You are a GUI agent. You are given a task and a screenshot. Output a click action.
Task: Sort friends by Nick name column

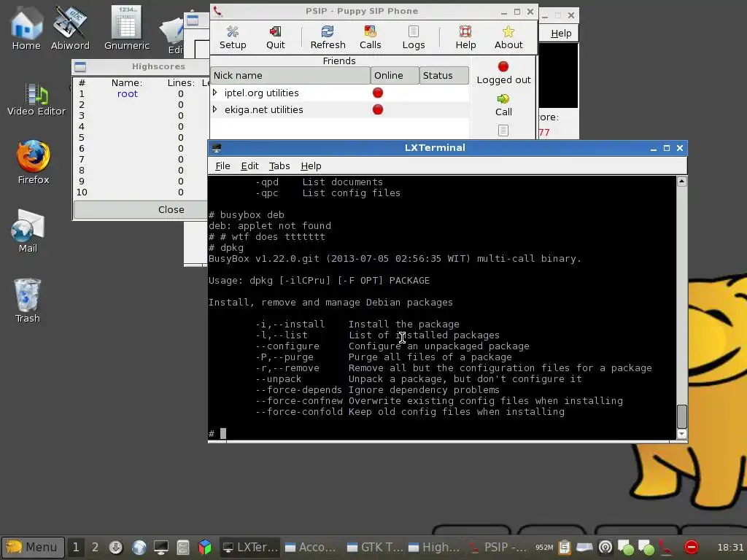[290, 75]
